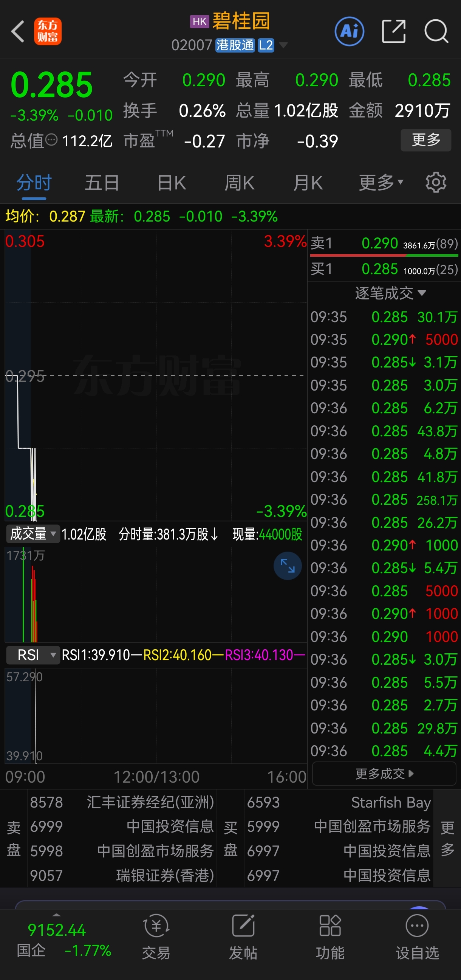The width and height of the screenshot is (461, 980).
Task: Tap the 0.285 current price
Action: 51,84
